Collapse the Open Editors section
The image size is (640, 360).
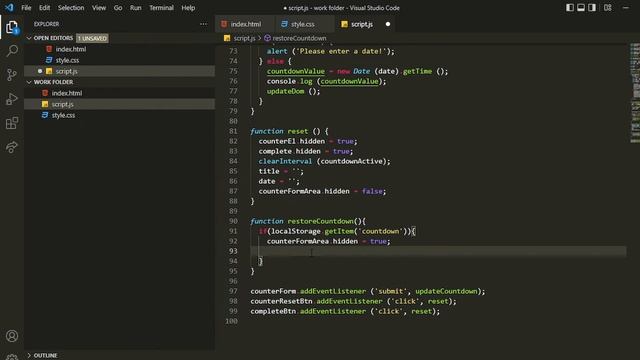click(29, 38)
